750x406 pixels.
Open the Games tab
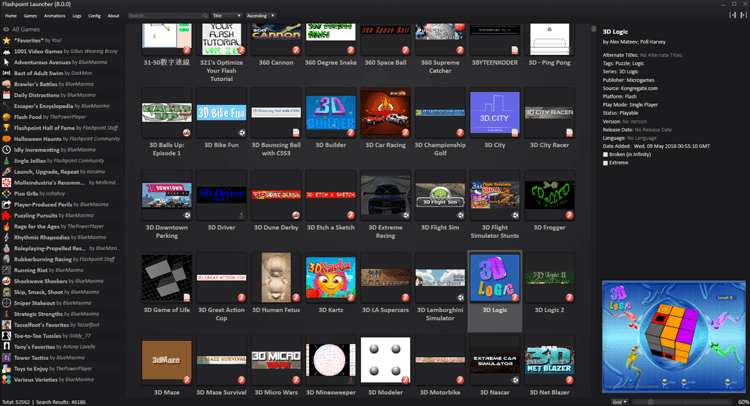(x=30, y=16)
